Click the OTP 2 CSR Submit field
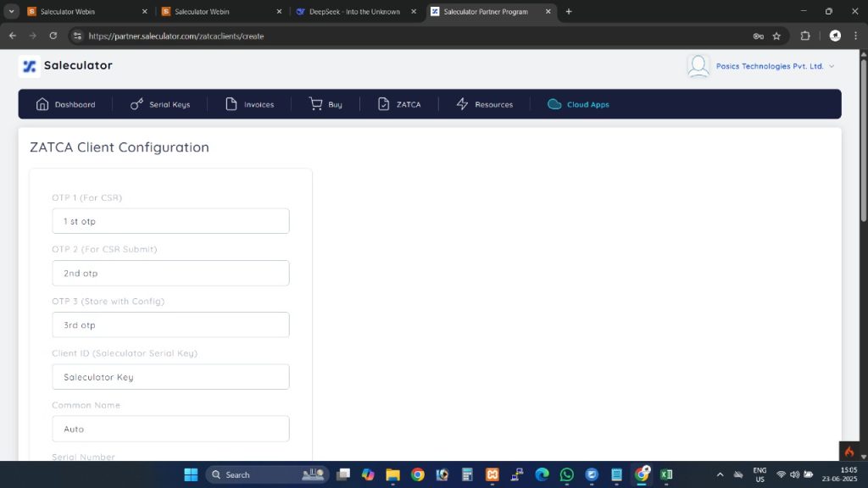The height and width of the screenshot is (488, 868). [170, 274]
